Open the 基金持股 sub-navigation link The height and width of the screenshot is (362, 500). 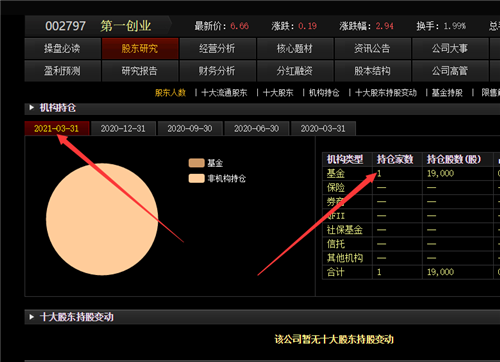coord(447,93)
